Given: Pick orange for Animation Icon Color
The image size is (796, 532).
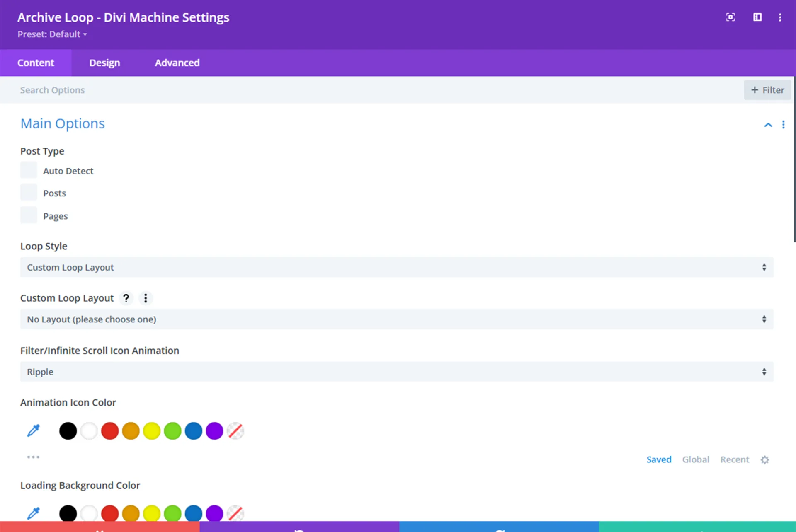Looking at the screenshot, I should 131,431.
